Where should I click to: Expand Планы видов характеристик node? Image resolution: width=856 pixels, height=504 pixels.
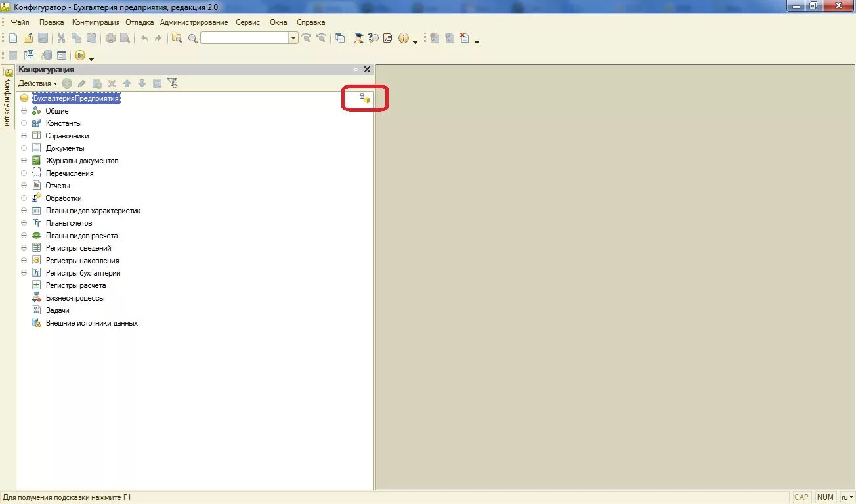click(x=24, y=211)
